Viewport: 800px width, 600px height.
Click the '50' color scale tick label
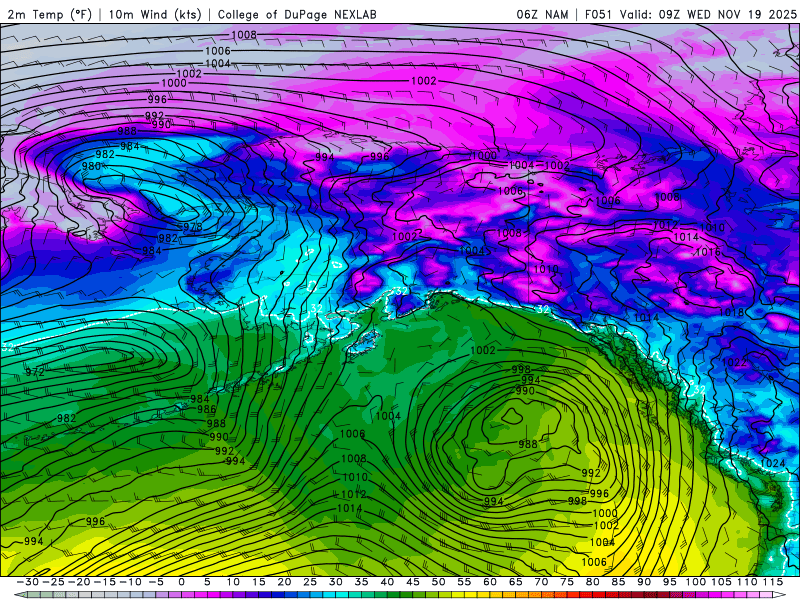tap(438, 582)
